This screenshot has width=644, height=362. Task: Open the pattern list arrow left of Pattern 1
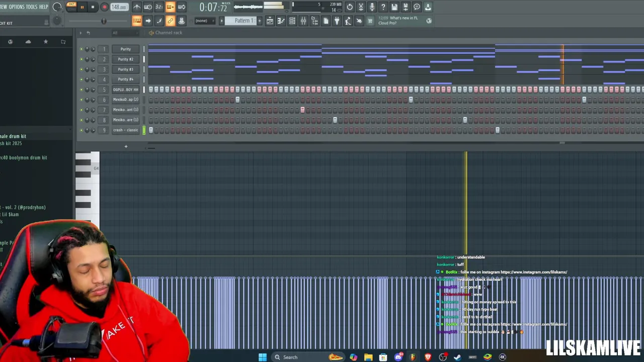pyautogui.click(x=221, y=21)
